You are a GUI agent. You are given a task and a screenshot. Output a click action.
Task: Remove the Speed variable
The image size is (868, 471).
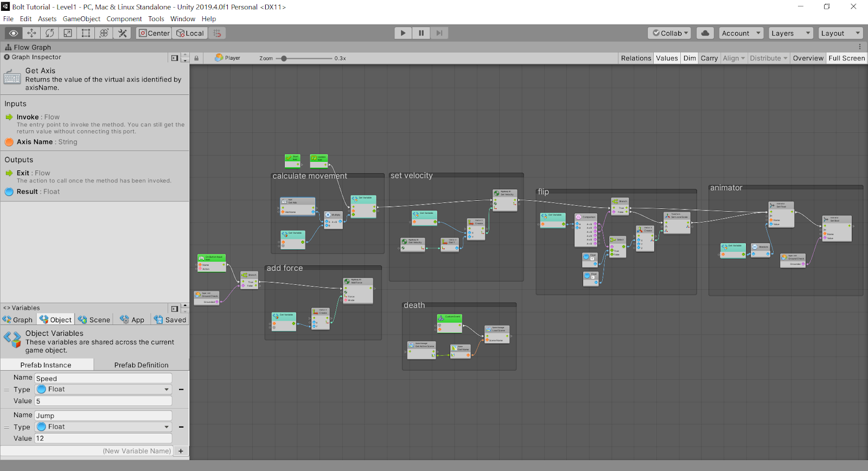tap(181, 389)
